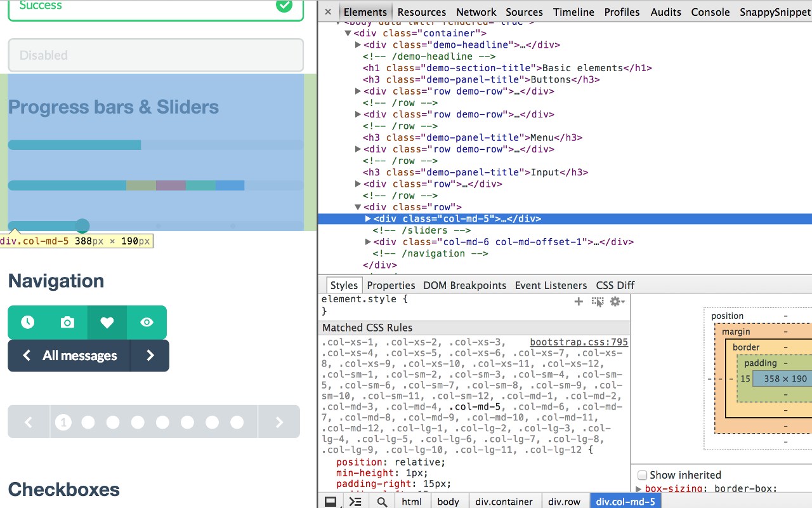Switch to the Elements tab
The width and height of the screenshot is (812, 508).
(x=365, y=11)
